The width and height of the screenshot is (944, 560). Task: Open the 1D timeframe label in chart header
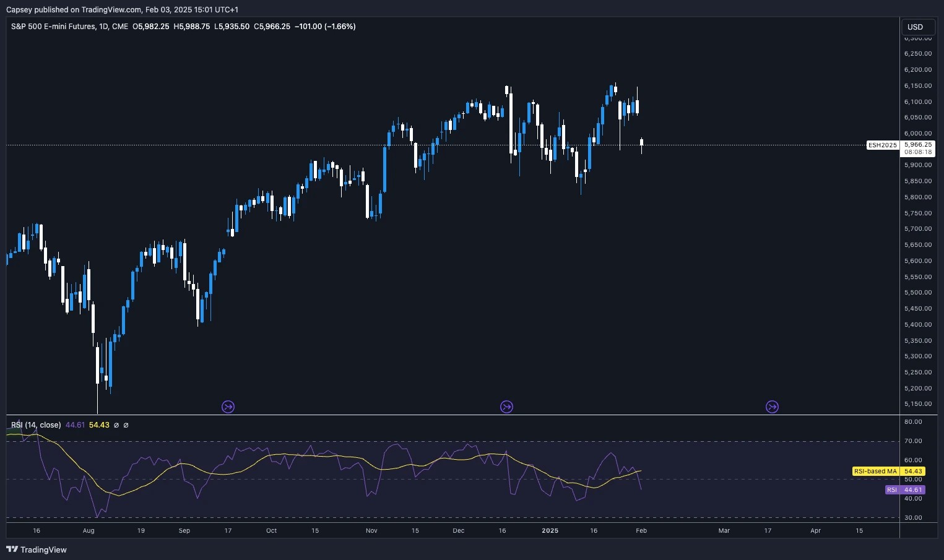103,27
